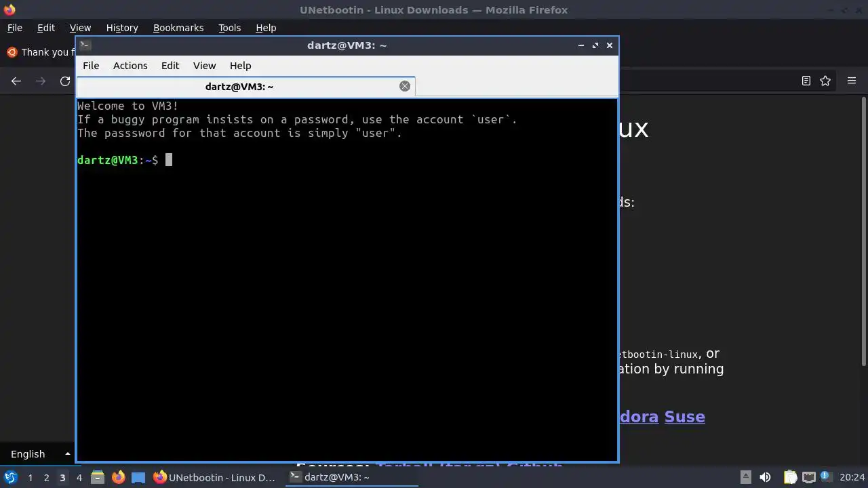Close the dartz@VM3 terminal tab
This screenshot has height=488, width=868.
(405, 86)
